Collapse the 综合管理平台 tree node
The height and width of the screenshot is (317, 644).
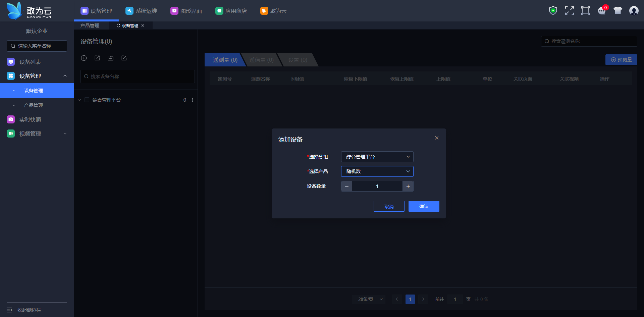pos(79,100)
